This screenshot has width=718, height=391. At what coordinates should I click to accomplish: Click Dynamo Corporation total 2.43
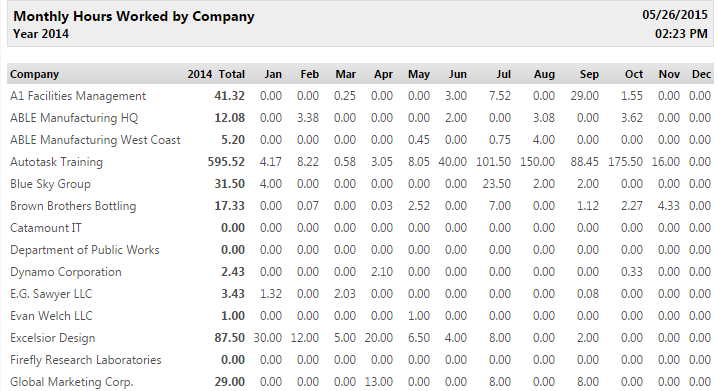tap(233, 272)
